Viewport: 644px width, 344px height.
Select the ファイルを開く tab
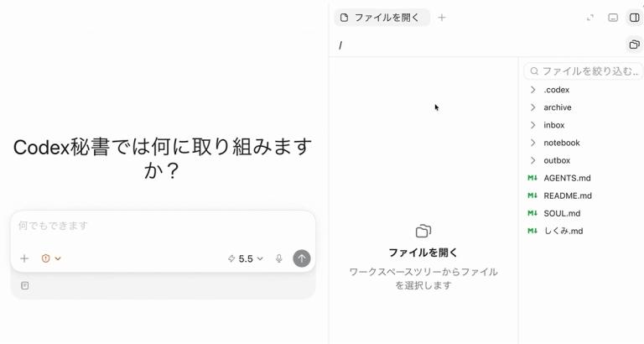[x=382, y=18]
